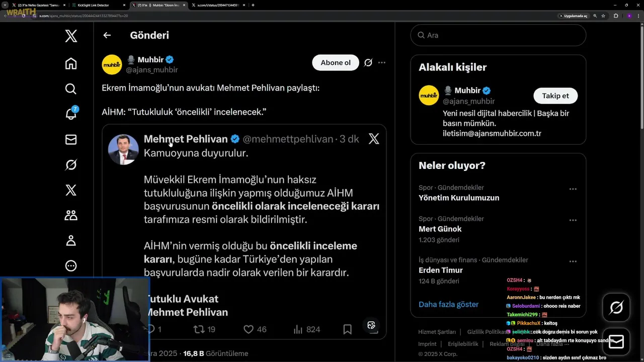Open options for Yönetim Kurulumuzun trend
The width and height of the screenshot is (644, 362).
[x=573, y=189]
